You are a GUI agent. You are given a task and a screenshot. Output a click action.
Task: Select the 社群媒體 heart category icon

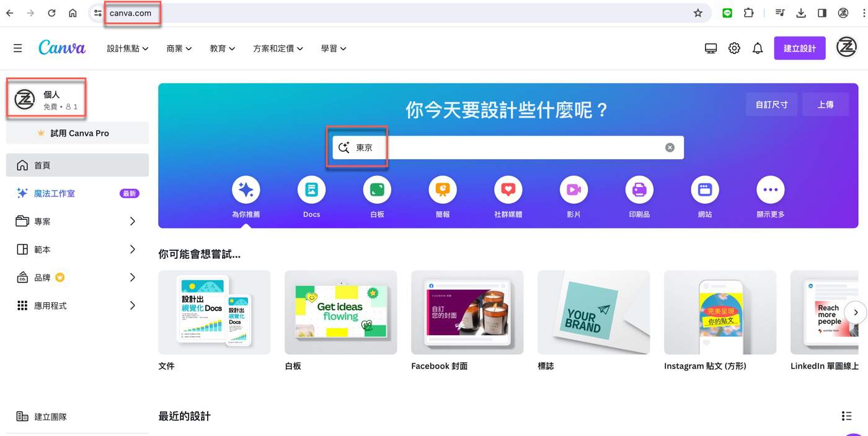pyautogui.click(x=508, y=190)
